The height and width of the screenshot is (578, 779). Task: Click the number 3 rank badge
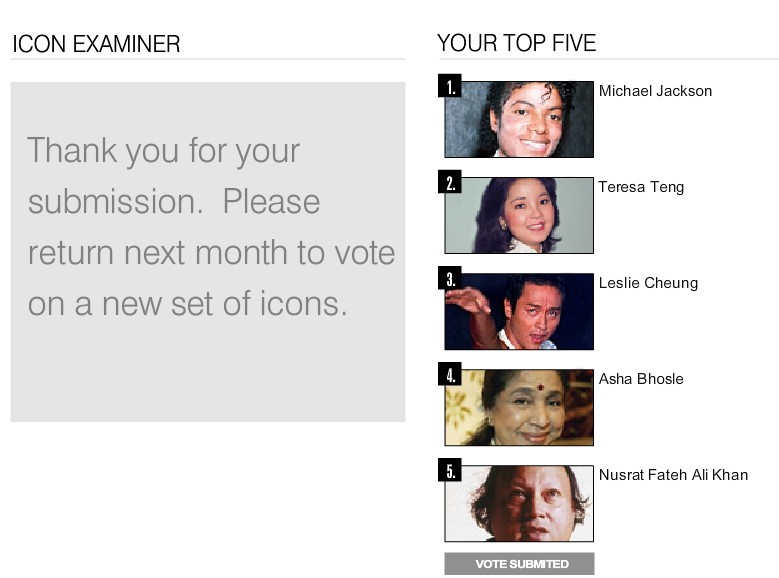[450, 278]
